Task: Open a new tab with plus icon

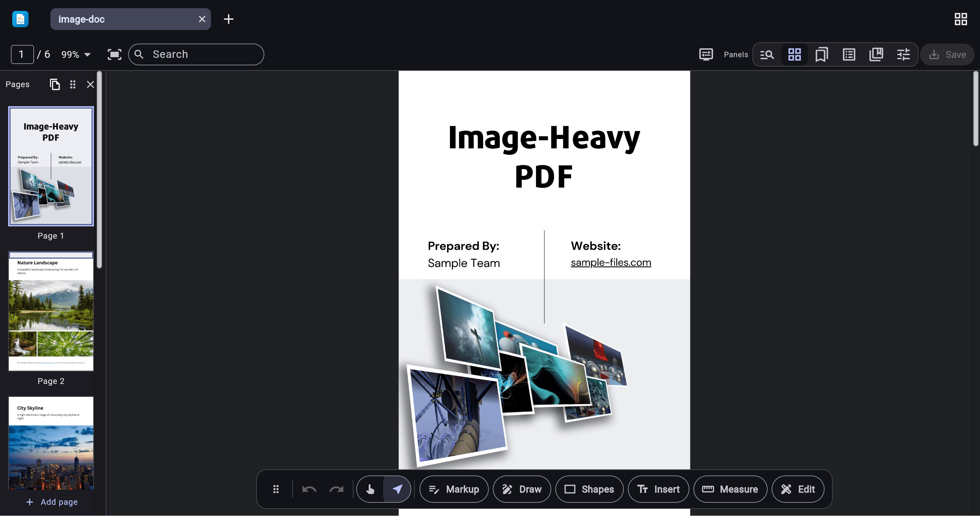Action: [228, 19]
